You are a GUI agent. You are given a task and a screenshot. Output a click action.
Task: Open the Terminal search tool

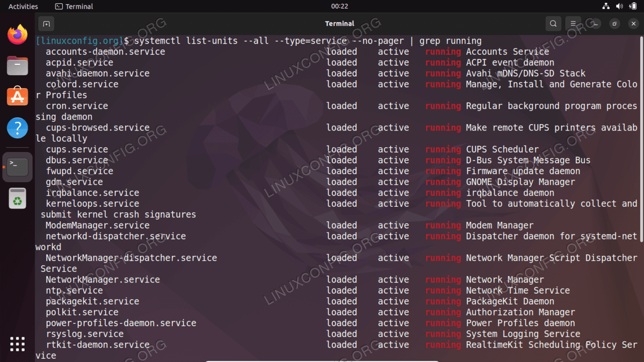[553, 24]
